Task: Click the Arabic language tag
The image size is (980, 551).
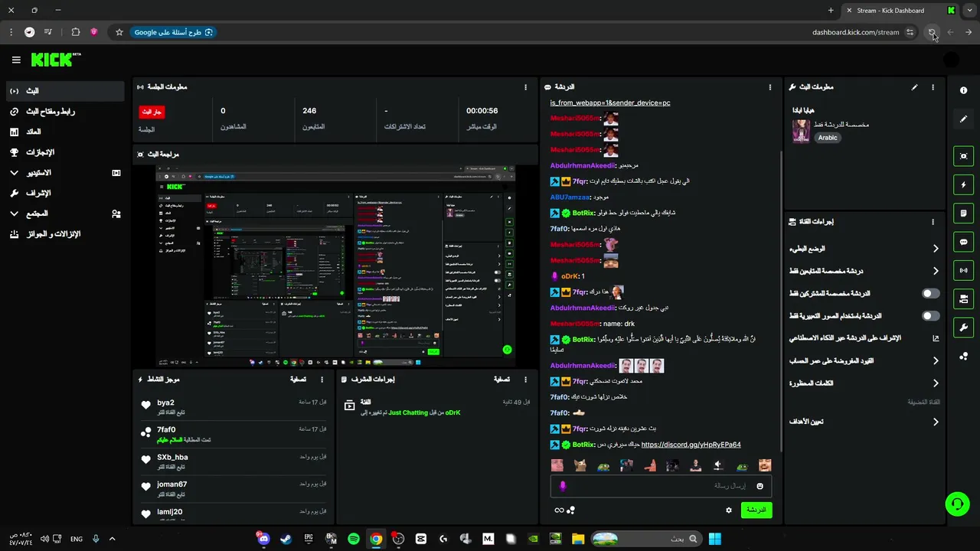Action: [828, 138]
